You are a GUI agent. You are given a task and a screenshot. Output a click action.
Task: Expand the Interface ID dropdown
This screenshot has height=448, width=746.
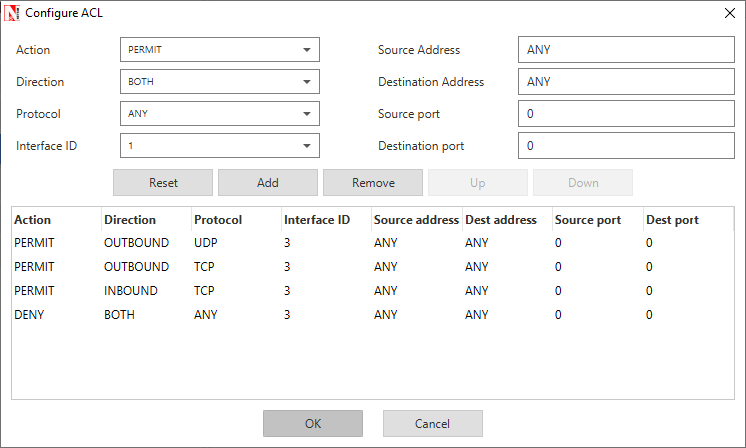(x=219, y=146)
